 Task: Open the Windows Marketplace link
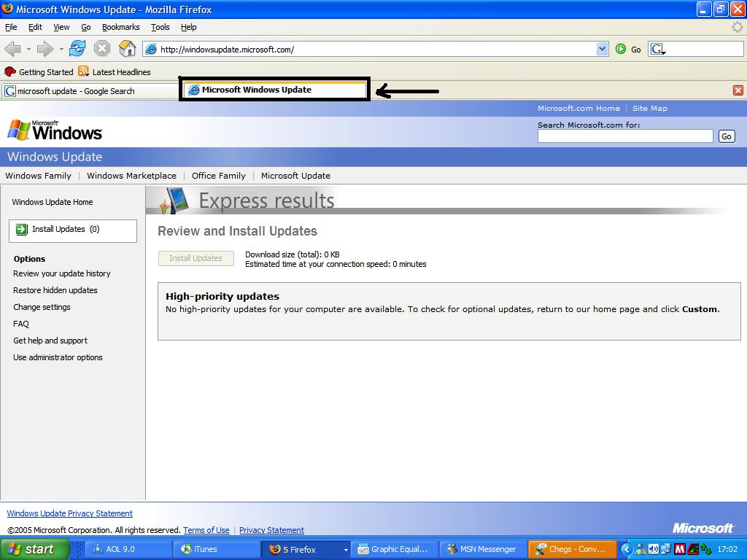131,176
